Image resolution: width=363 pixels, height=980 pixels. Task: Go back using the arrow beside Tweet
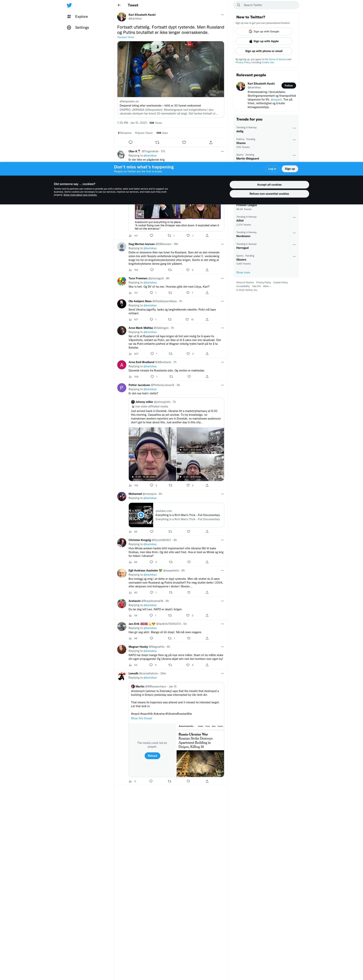click(119, 5)
